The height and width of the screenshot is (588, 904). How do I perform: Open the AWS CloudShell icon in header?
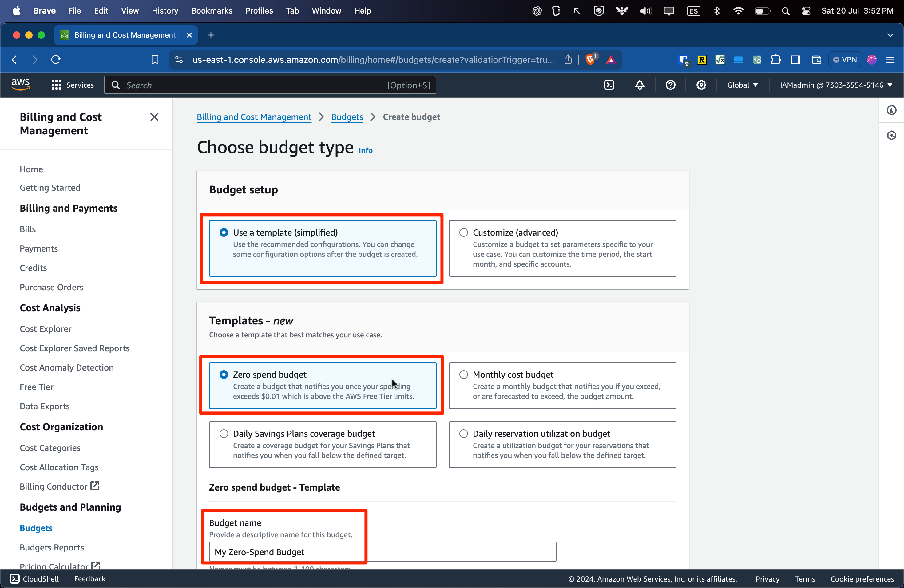[609, 85]
